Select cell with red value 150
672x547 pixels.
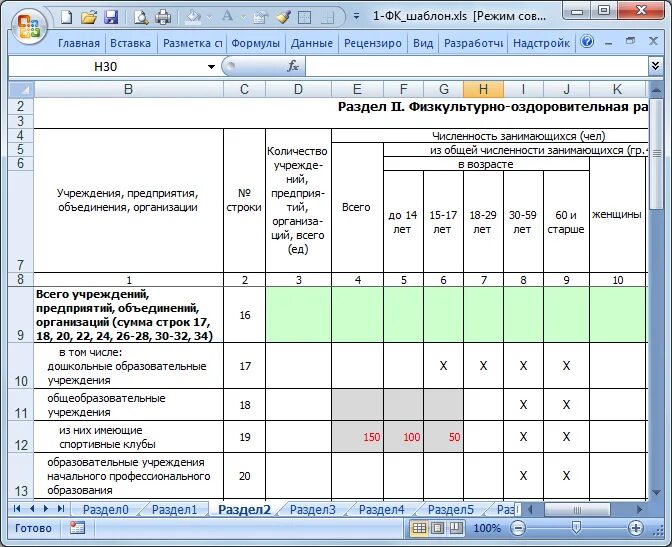357,436
